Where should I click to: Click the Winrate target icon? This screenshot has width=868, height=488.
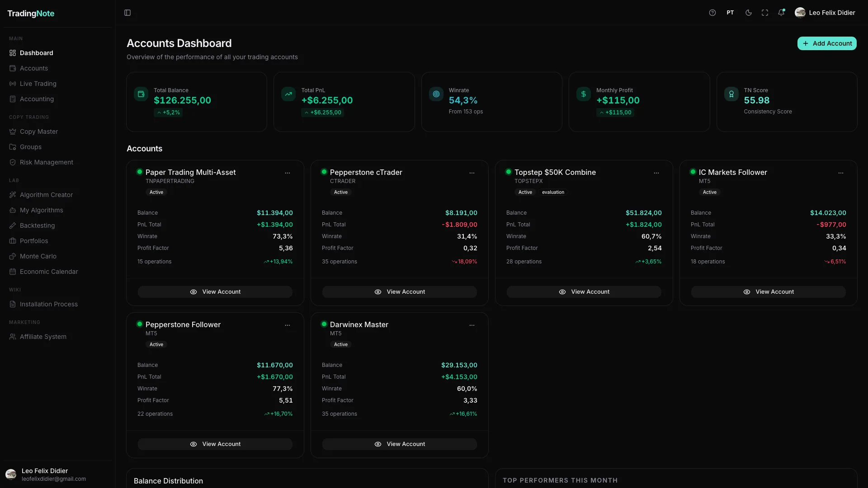coord(436,94)
